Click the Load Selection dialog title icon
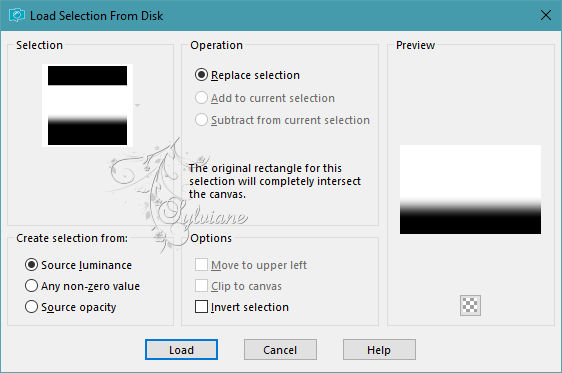The width and height of the screenshot is (562, 373). point(16,15)
